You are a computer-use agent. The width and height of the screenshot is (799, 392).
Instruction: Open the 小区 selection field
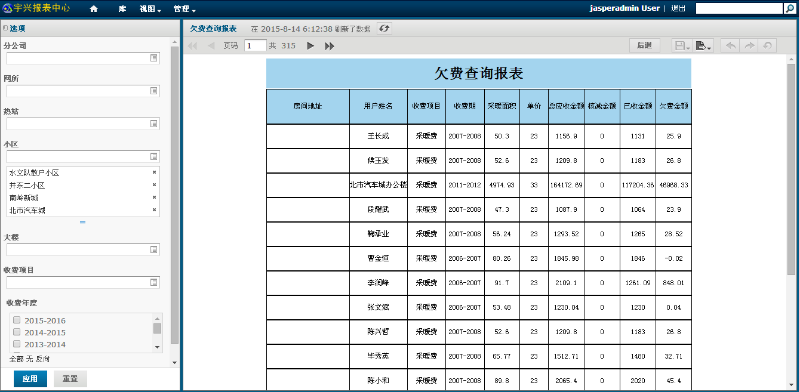point(83,156)
